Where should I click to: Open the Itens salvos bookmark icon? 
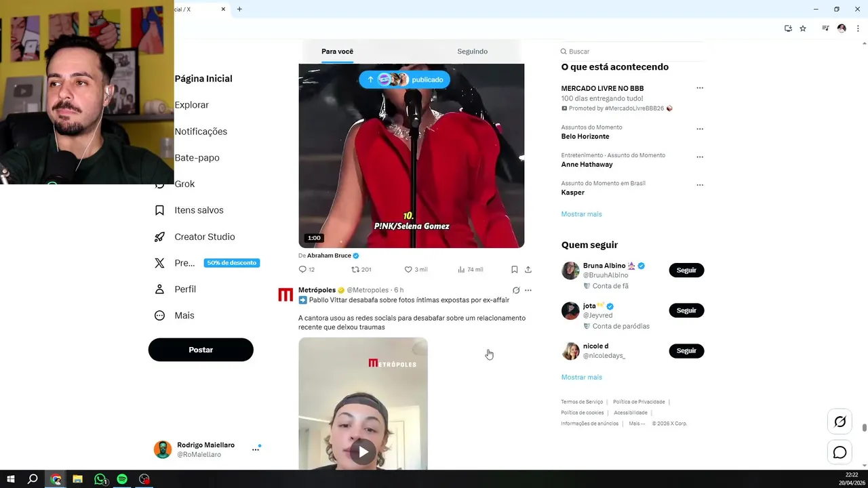(159, 210)
